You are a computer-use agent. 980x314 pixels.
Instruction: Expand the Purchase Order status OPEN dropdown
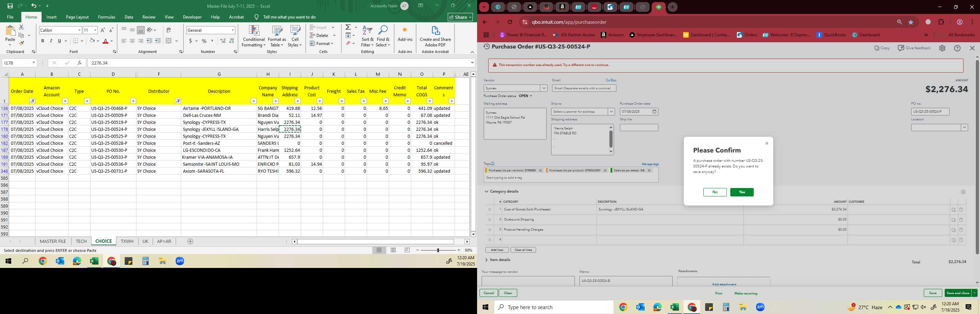click(525, 96)
